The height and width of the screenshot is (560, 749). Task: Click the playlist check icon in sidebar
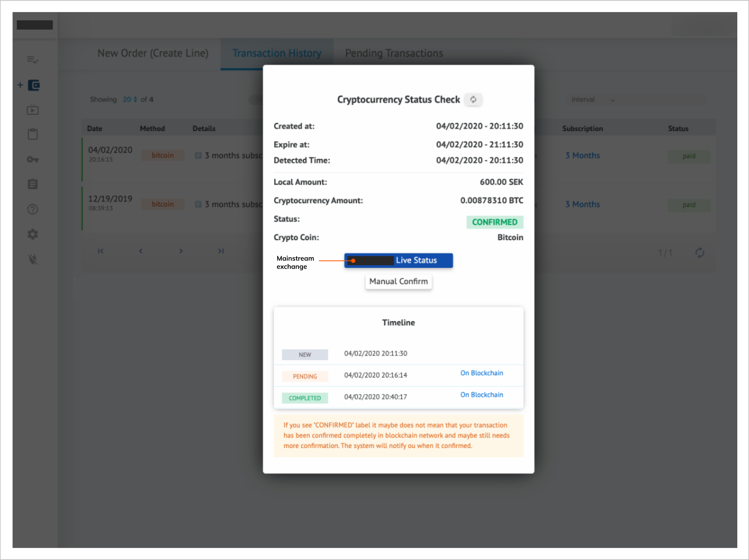coord(32,60)
